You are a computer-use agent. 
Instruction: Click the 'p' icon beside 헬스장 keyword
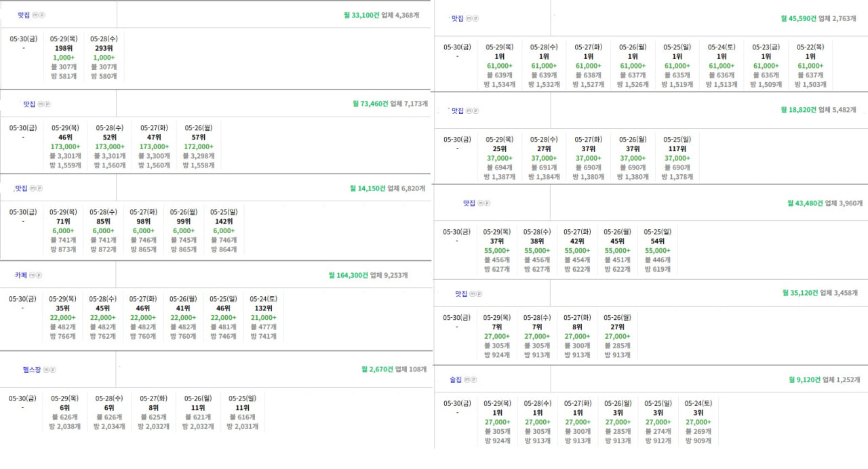53,370
